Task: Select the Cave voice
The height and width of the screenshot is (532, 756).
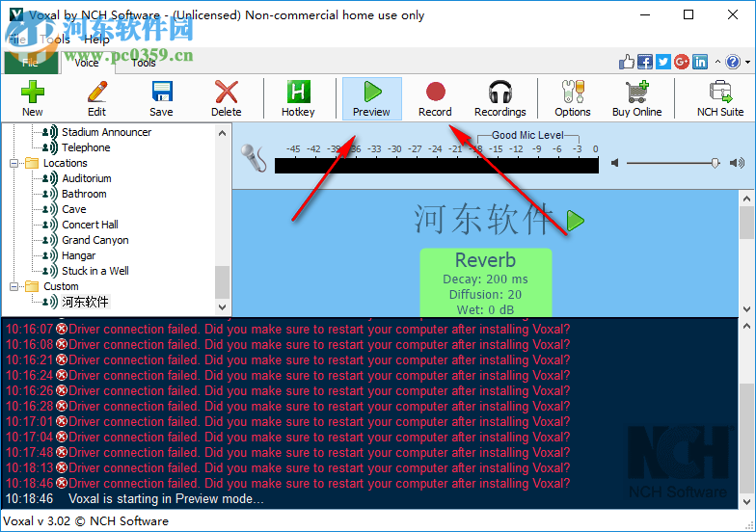Action: tap(73, 209)
